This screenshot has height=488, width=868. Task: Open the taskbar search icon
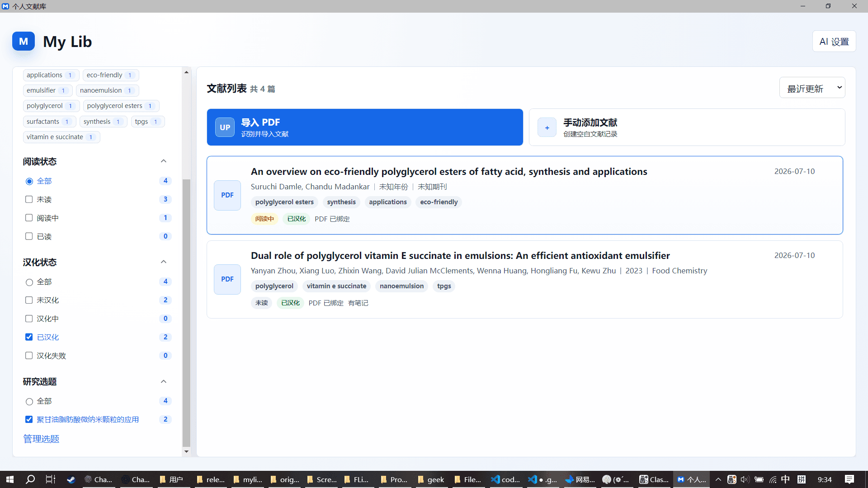point(30,479)
